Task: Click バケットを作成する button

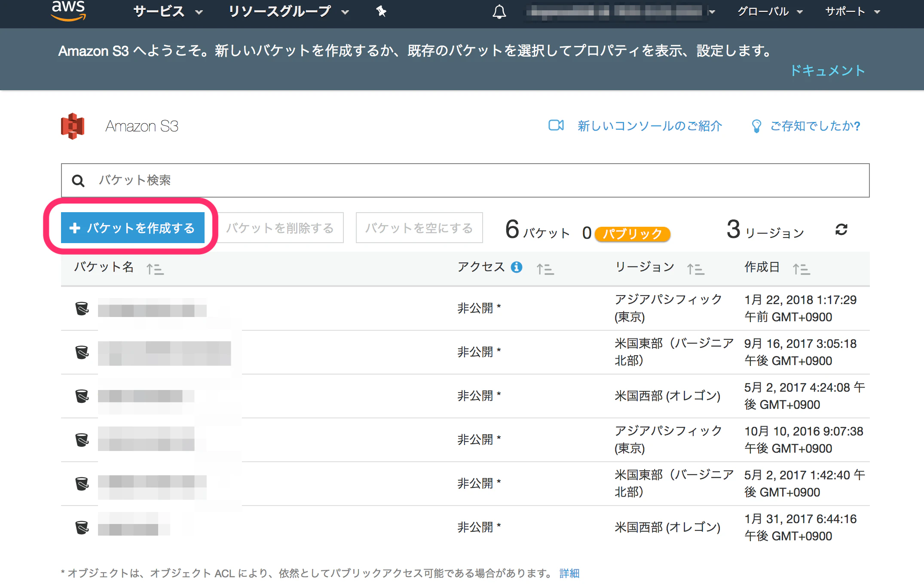Action: click(133, 228)
